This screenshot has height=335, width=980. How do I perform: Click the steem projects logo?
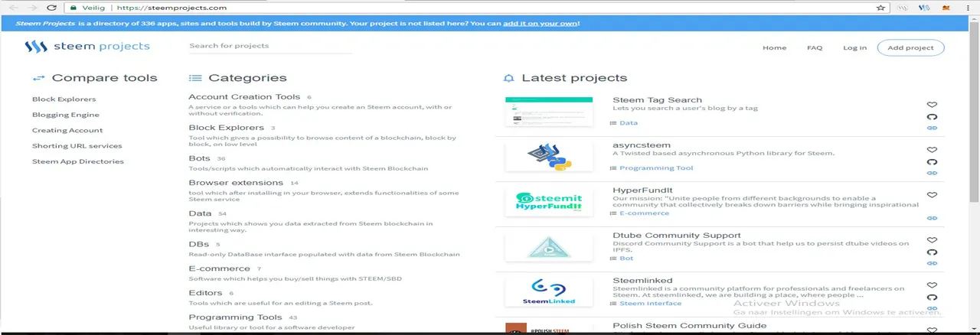(x=87, y=47)
